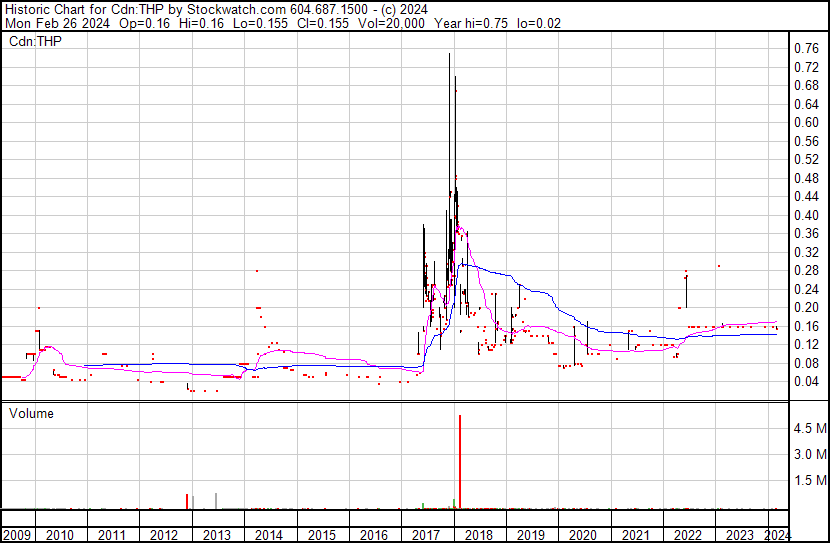Select the 2023 year label
This screenshot has height=543, width=830.
(739, 535)
